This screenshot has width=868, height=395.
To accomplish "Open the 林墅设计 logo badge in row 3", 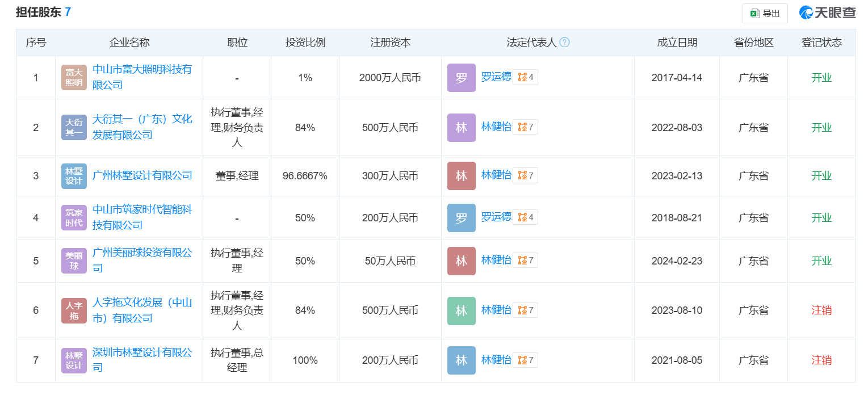I will click(x=74, y=176).
